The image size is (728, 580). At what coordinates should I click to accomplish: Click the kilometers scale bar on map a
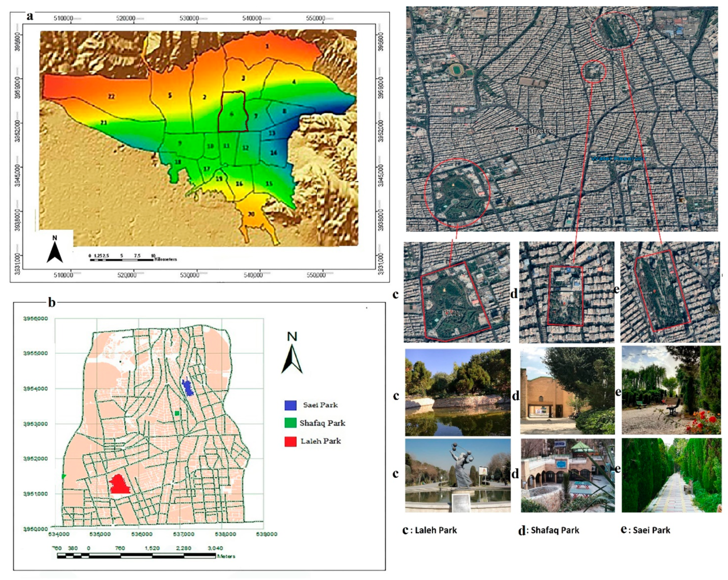click(x=122, y=260)
